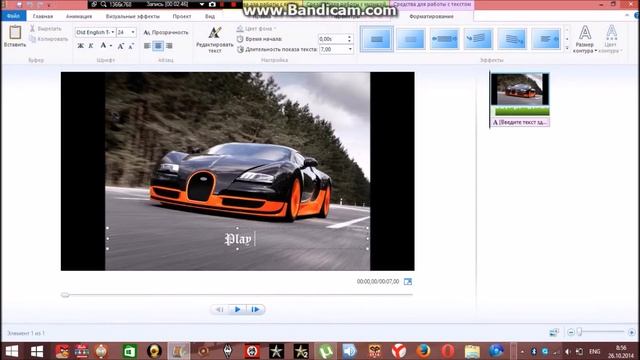Toggle bold Ж formatting
The image size is (640, 360).
tap(80, 46)
